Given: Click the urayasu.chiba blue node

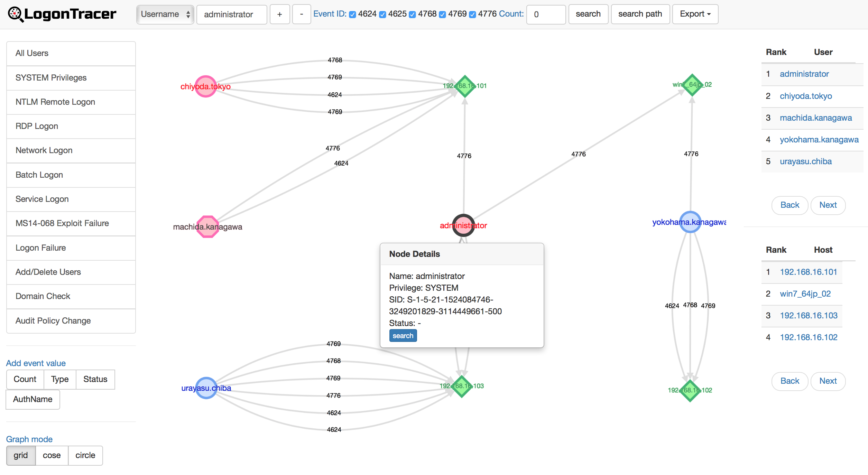Looking at the screenshot, I should (206, 388).
